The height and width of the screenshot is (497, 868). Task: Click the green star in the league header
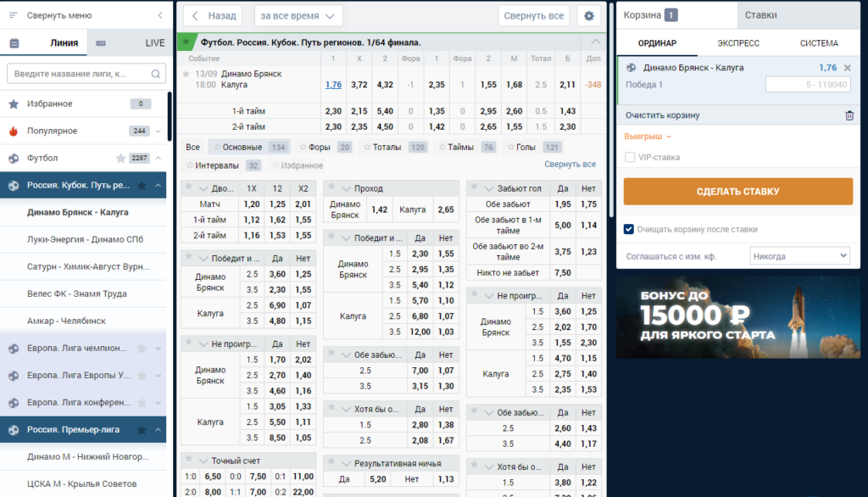tap(186, 42)
